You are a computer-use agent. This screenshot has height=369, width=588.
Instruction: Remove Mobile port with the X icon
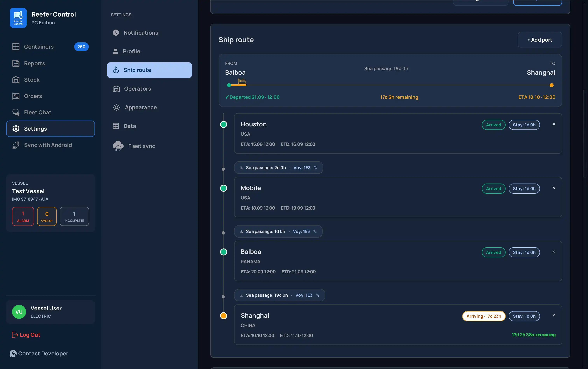point(554,188)
